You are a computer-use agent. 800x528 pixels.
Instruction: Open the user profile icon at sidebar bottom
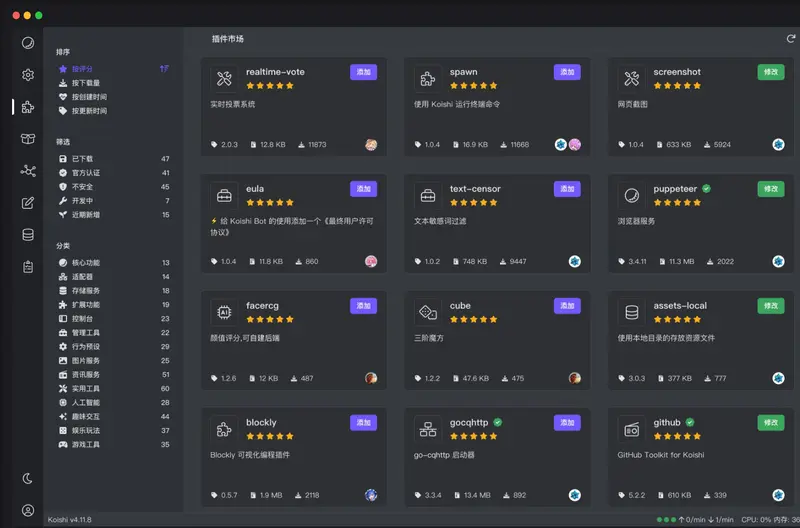click(x=28, y=510)
